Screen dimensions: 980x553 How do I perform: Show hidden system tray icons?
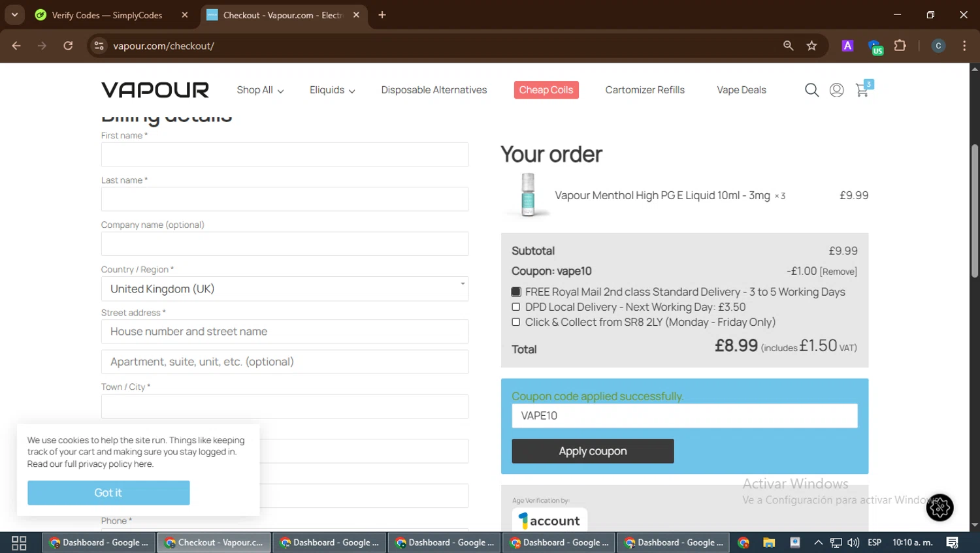tap(818, 543)
